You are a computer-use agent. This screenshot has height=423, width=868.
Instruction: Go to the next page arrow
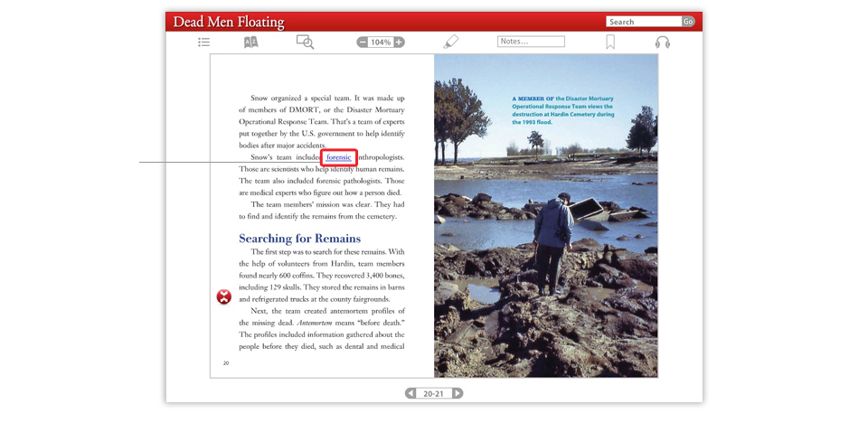click(x=458, y=394)
